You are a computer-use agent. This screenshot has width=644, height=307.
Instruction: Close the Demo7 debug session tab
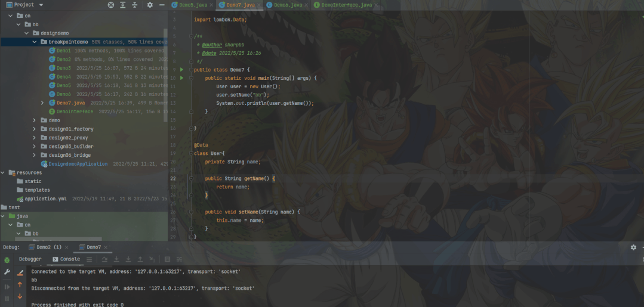(x=106, y=247)
